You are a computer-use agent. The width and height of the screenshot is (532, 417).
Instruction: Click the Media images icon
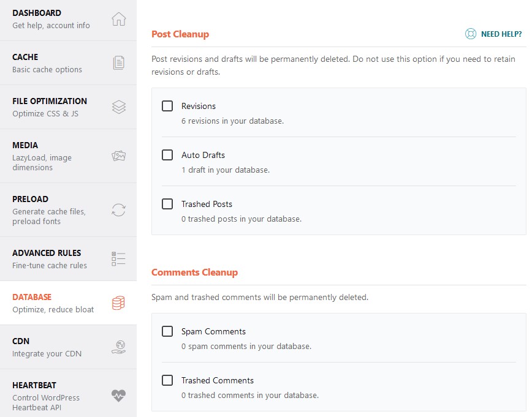[119, 156]
